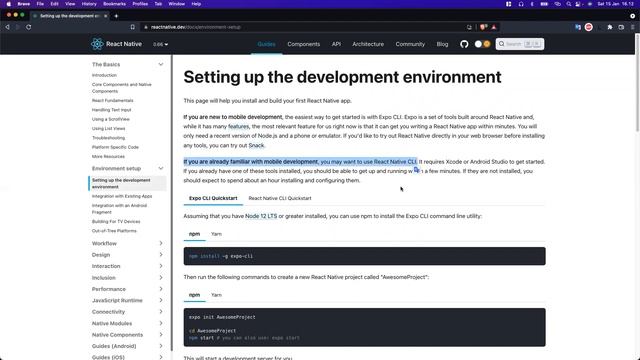This screenshot has width=640, height=360.
Task: Open the Guides nav tab
Action: point(266,44)
